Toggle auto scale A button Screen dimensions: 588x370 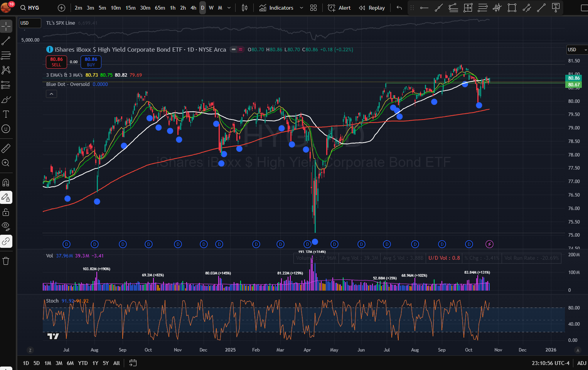tap(578, 350)
